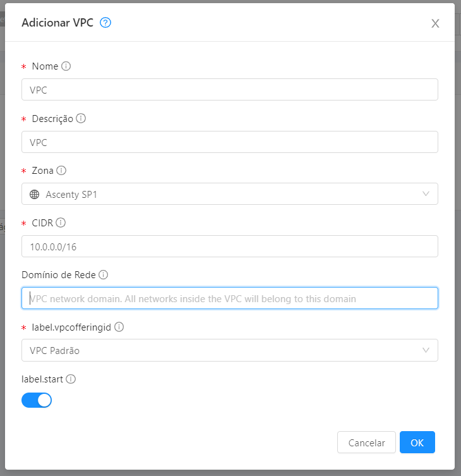Image resolution: width=461 pixels, height=476 pixels.
Task: Click the Cancelar button
Action: (366, 442)
